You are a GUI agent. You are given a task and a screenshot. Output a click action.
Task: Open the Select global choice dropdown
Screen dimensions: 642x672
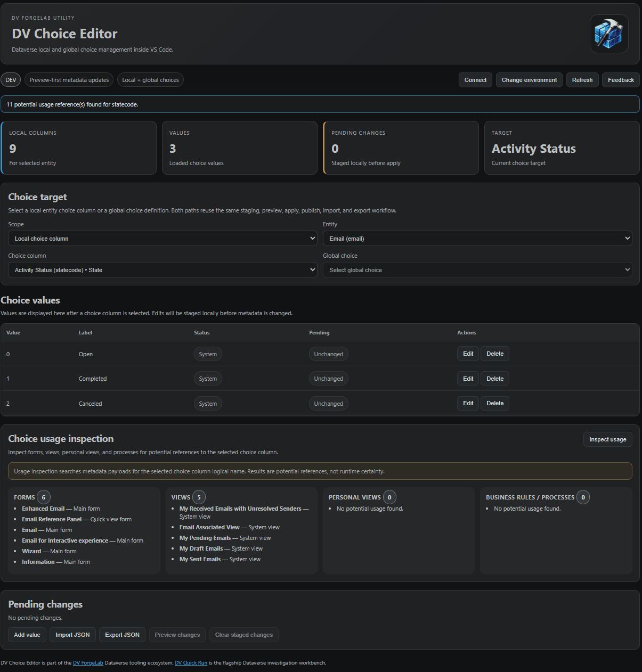coord(477,270)
